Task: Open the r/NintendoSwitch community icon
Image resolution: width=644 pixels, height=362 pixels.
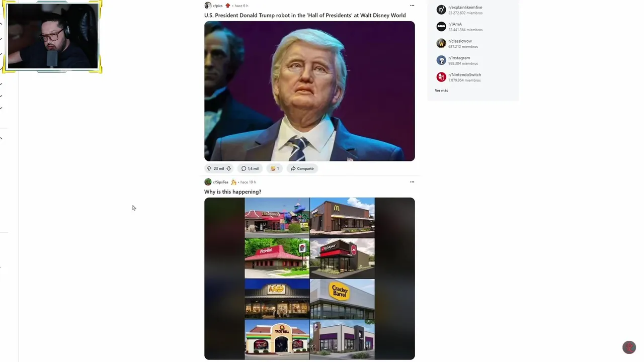Action: (441, 77)
